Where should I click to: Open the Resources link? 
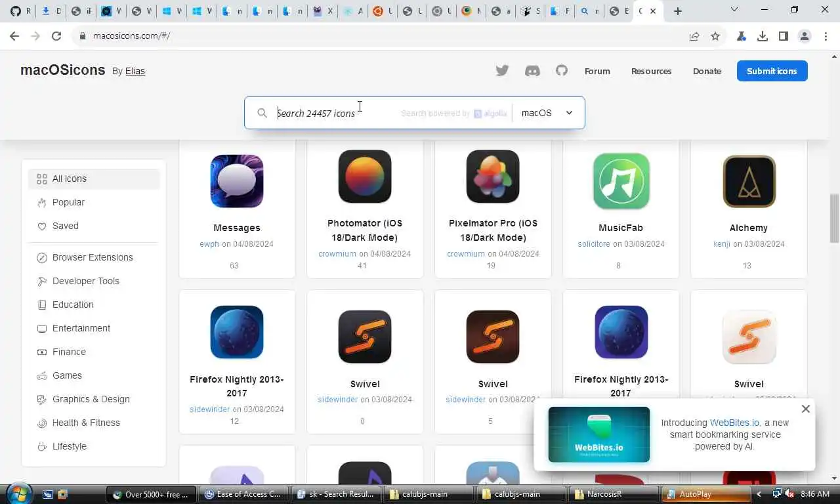click(x=651, y=71)
